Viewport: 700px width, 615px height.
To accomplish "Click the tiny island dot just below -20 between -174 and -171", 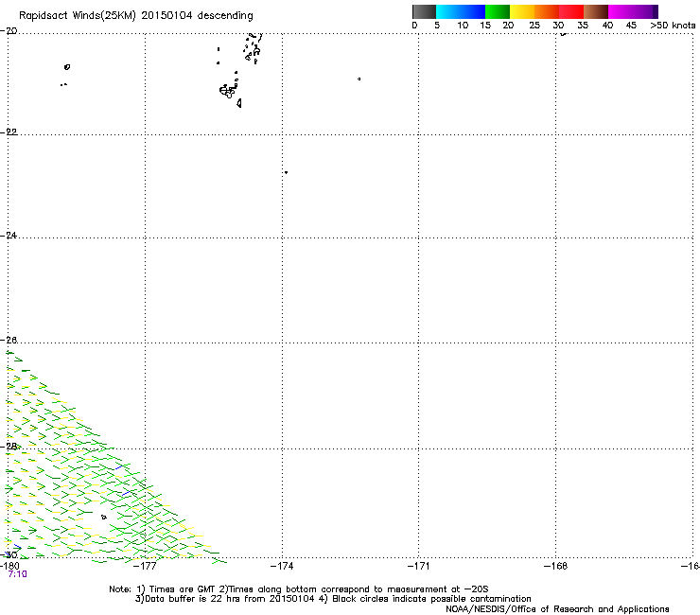I will 359,79.
